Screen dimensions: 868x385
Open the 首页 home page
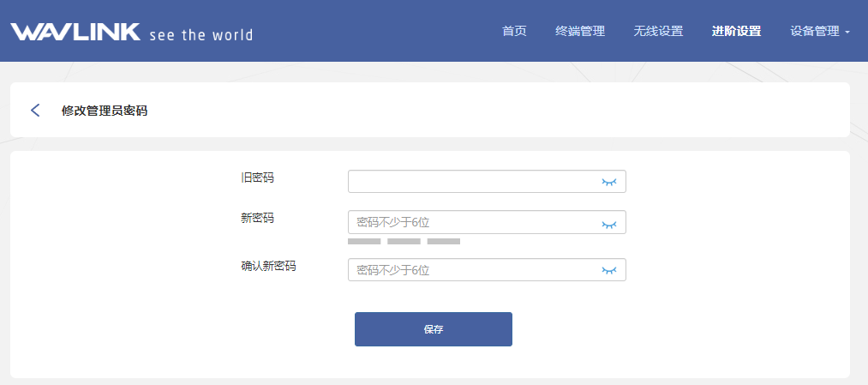coord(514,32)
